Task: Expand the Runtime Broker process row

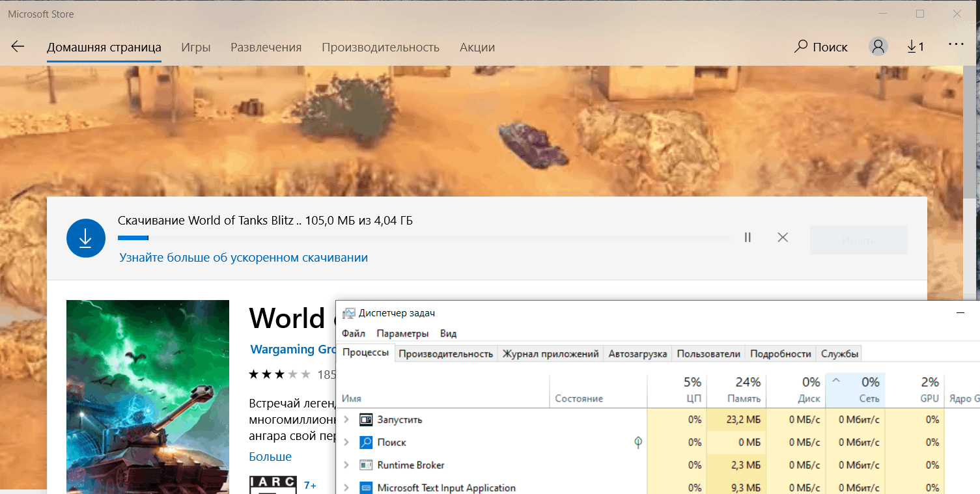Action: coord(346,465)
